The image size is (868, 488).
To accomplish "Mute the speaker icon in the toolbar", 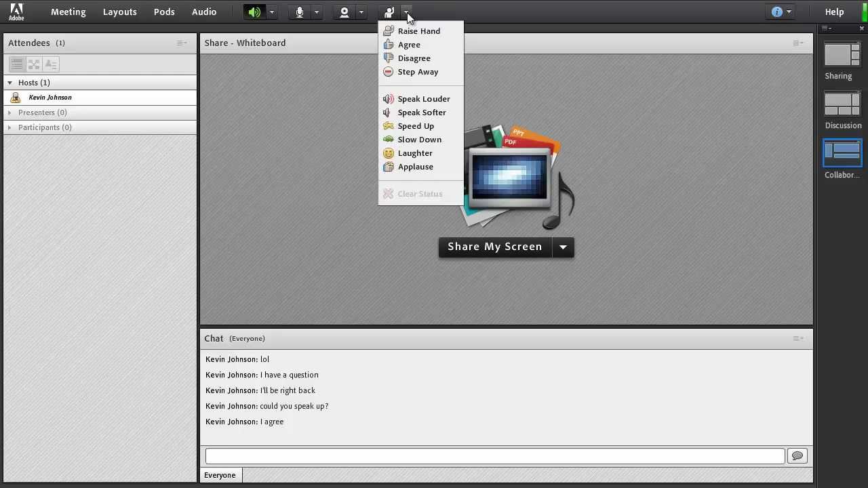I will [254, 12].
